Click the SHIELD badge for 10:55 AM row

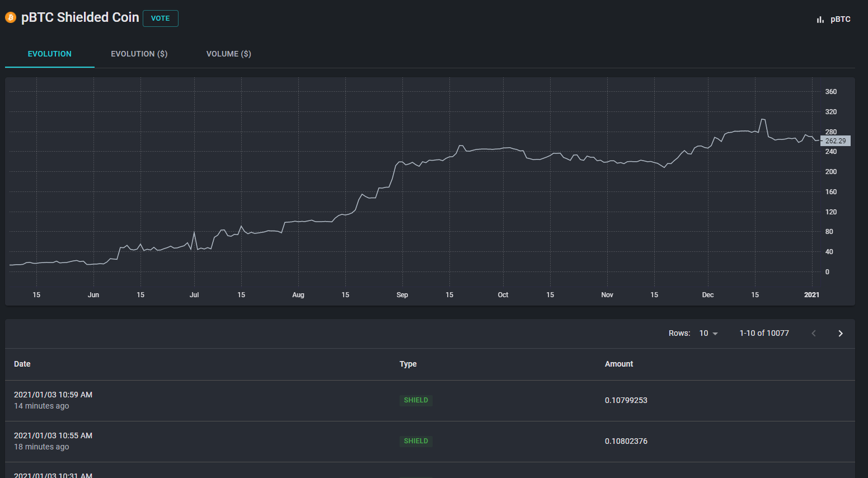click(x=416, y=442)
